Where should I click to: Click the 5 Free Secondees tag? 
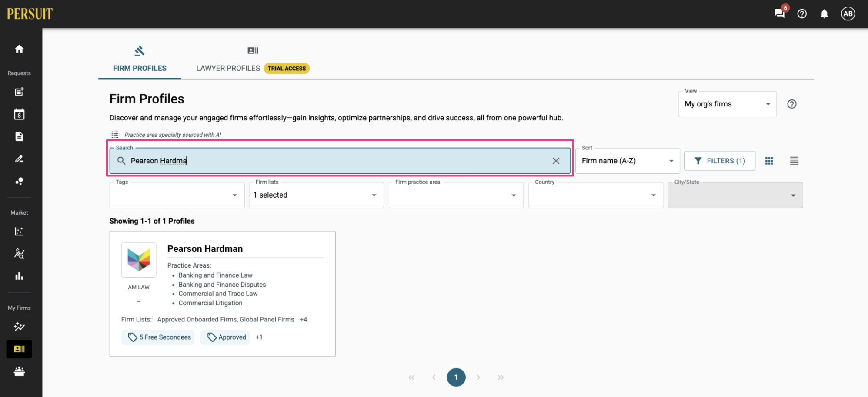[158, 337]
